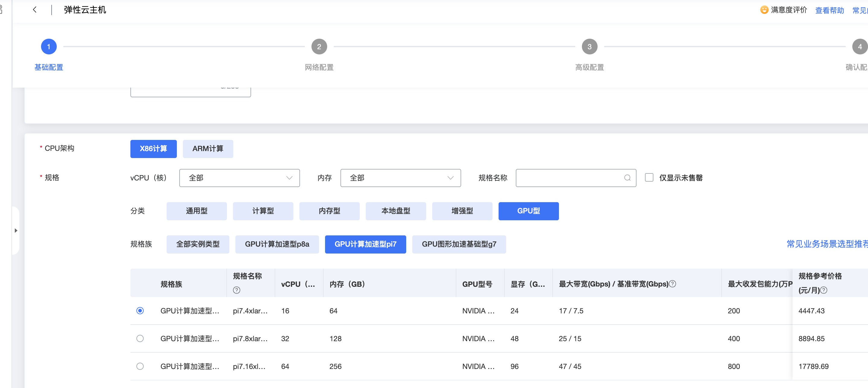Select GPU计算加速型p8a spec family
868x388 pixels.
(x=277, y=244)
